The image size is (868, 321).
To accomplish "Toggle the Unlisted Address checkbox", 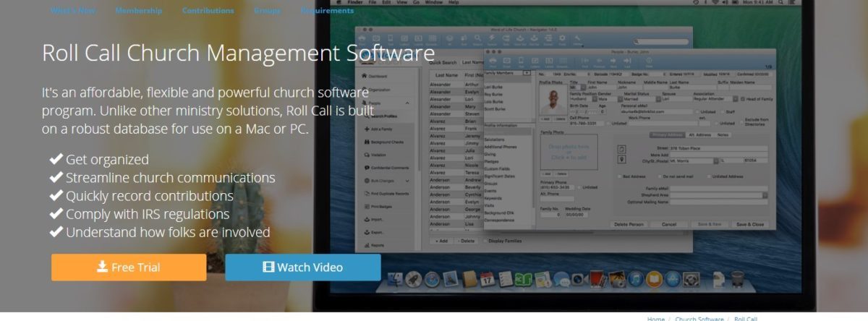I will click(709, 176).
